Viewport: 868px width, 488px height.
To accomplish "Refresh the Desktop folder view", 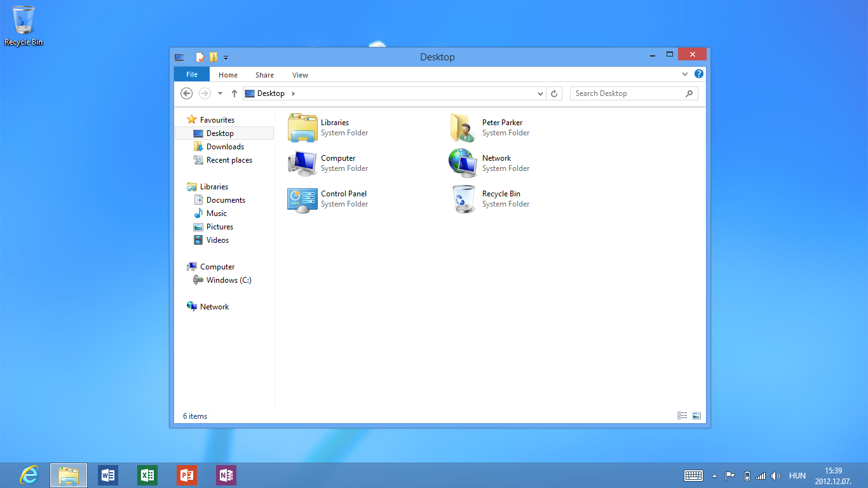I will point(554,93).
